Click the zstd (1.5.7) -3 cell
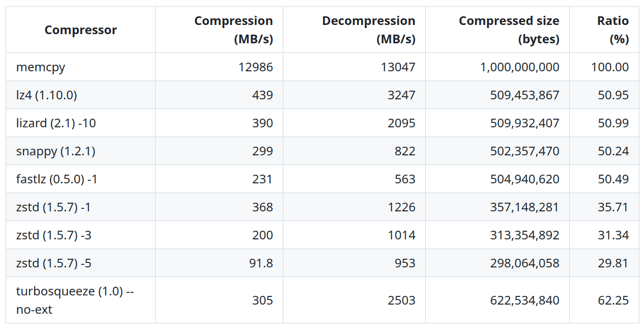 pos(54,235)
